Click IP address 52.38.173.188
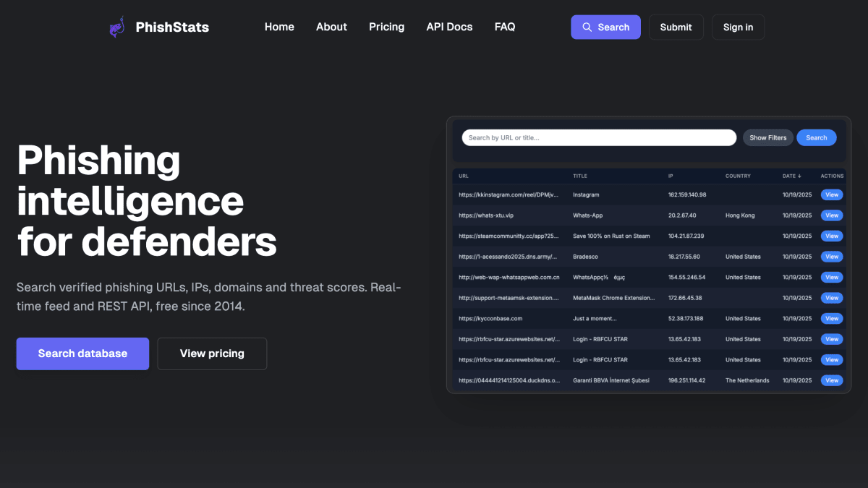The height and width of the screenshot is (488, 868). click(x=686, y=318)
